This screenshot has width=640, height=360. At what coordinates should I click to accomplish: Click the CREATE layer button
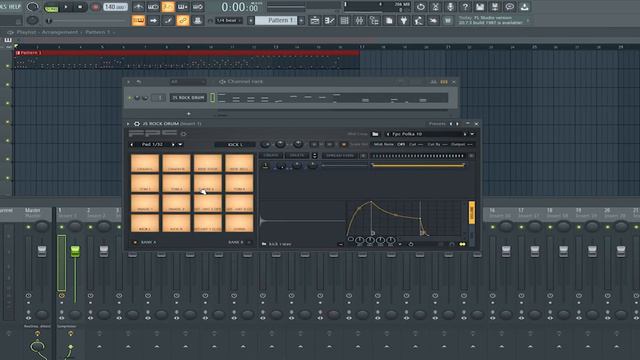(x=271, y=156)
